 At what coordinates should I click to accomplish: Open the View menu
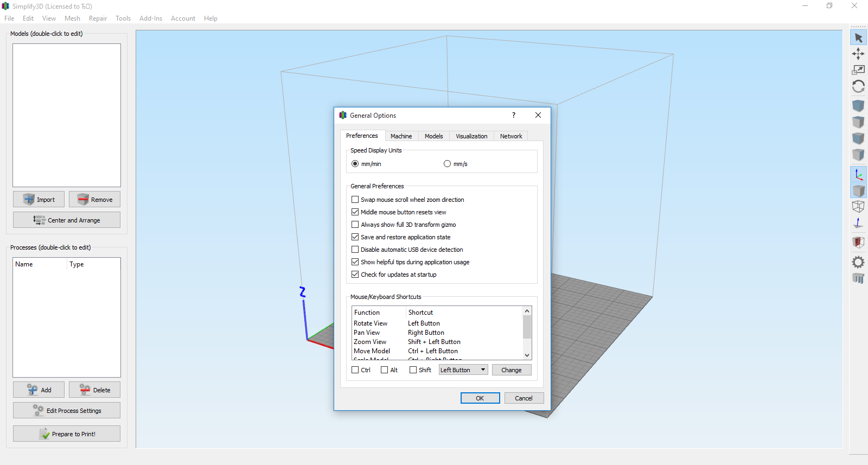tap(49, 18)
